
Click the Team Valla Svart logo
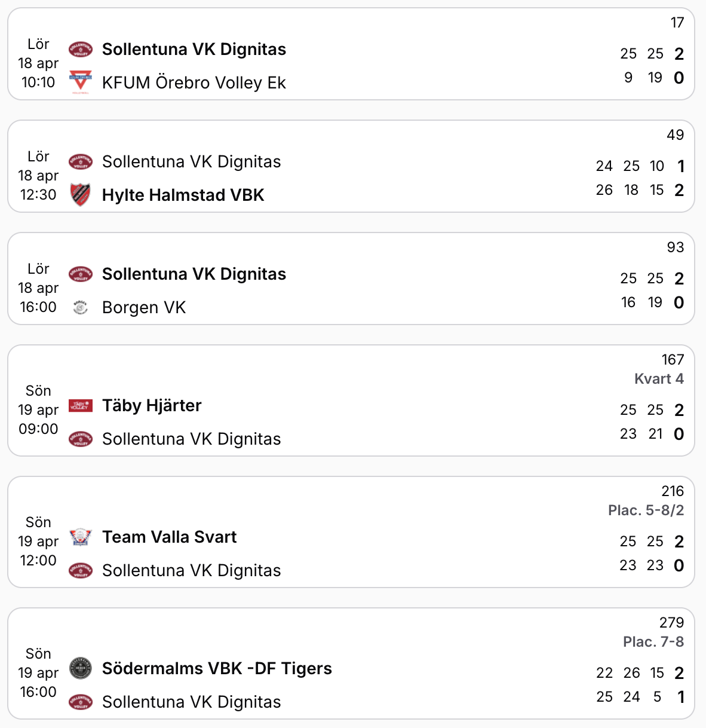coord(81,537)
